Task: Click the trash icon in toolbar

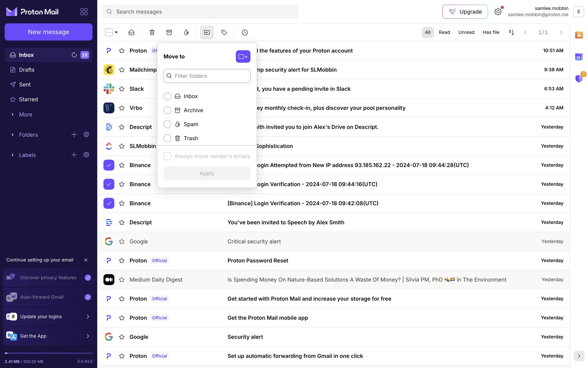Action: point(152,32)
